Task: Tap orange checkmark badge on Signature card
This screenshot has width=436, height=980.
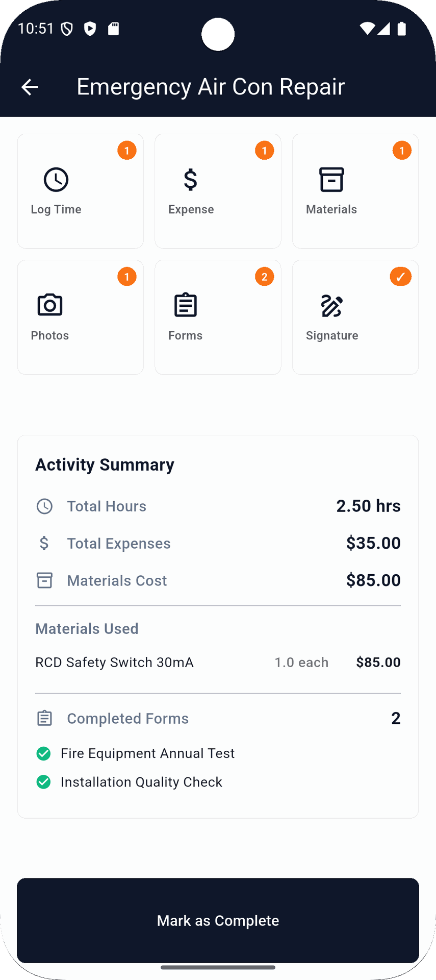Action: (401, 277)
